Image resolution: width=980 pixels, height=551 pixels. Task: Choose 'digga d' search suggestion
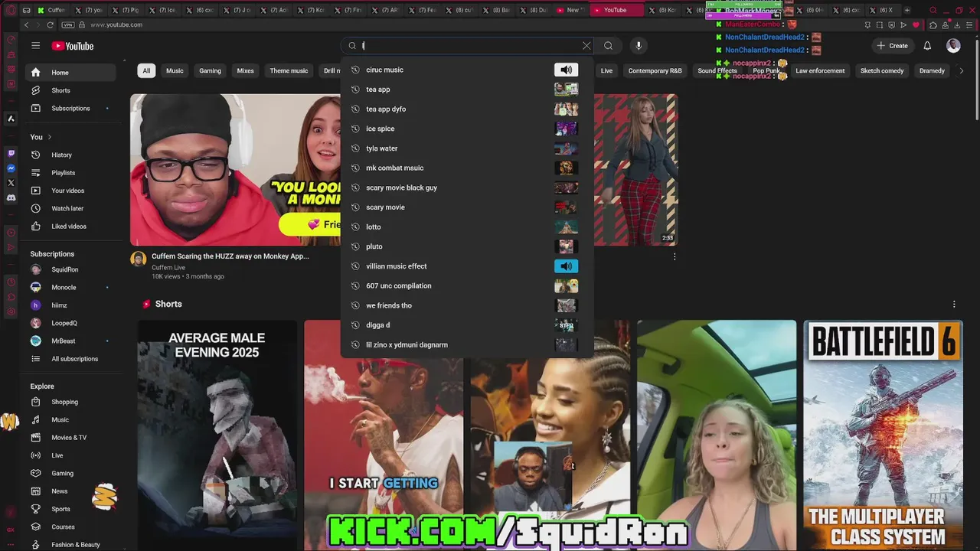point(467,325)
